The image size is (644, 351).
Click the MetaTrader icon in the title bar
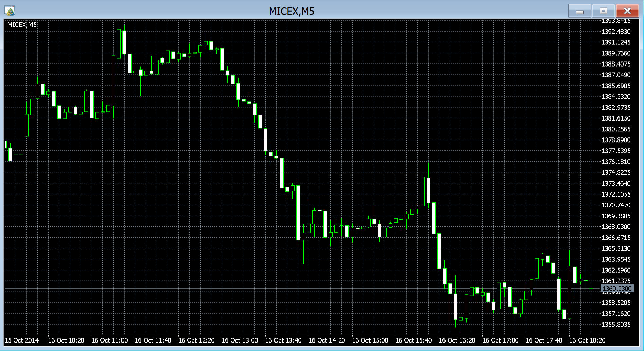[x=10, y=11]
